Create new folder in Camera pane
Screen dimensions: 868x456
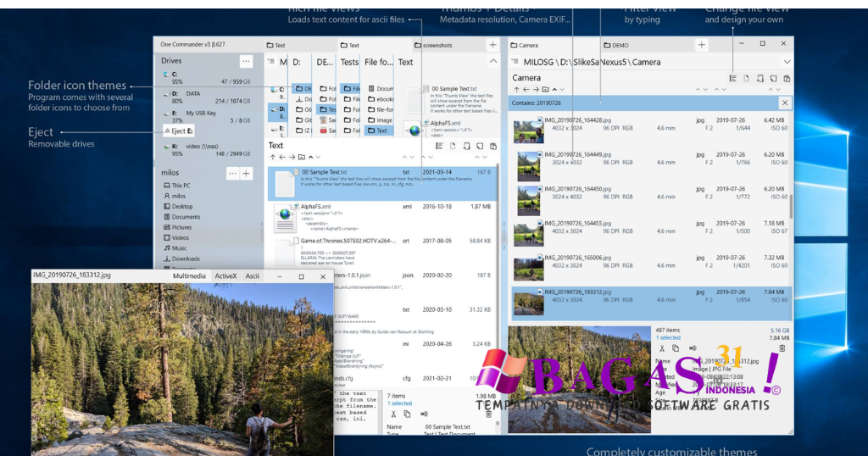point(545,89)
